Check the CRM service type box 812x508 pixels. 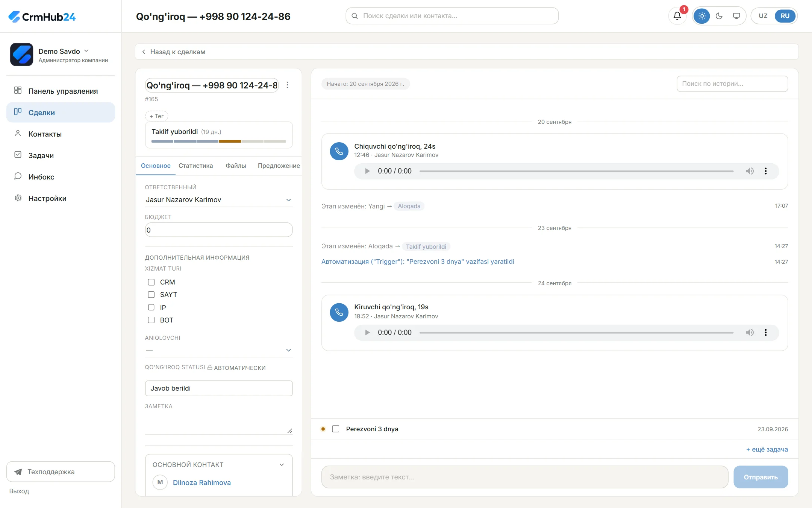(151, 282)
